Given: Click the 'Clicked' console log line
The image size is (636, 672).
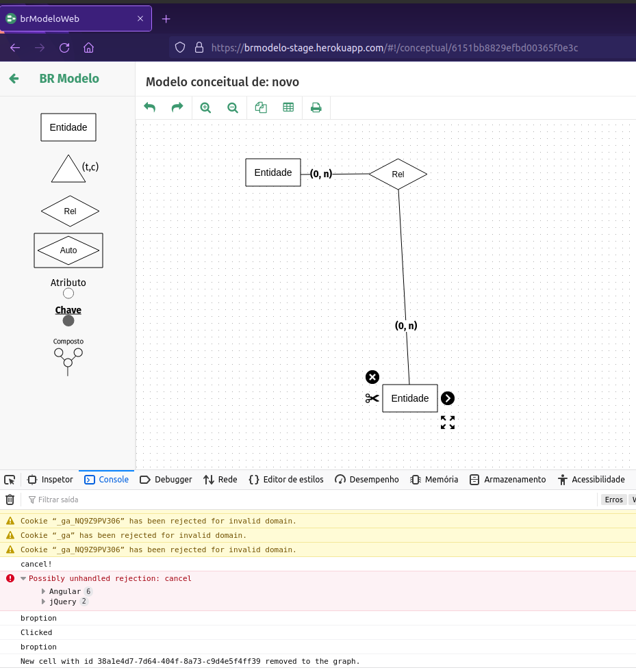Looking at the screenshot, I should 36,632.
